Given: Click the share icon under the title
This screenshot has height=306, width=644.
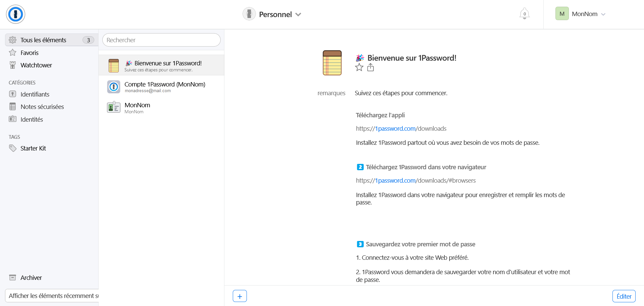Looking at the screenshot, I should pyautogui.click(x=370, y=68).
